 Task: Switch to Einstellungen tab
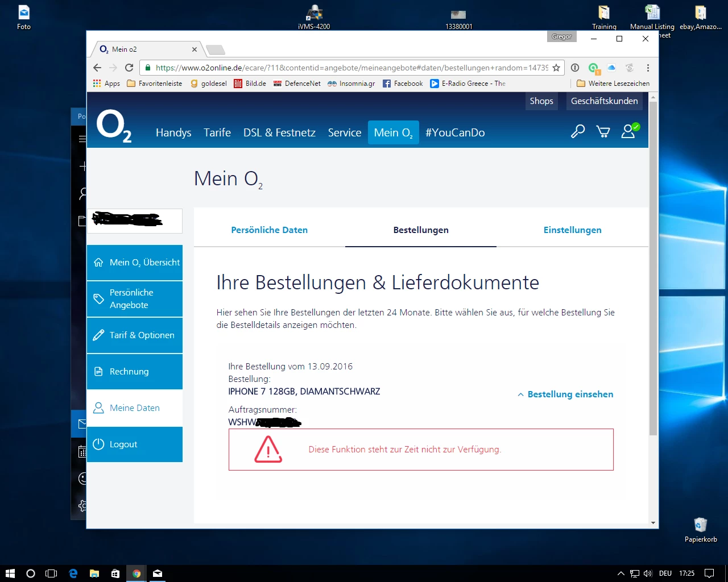[x=572, y=230]
